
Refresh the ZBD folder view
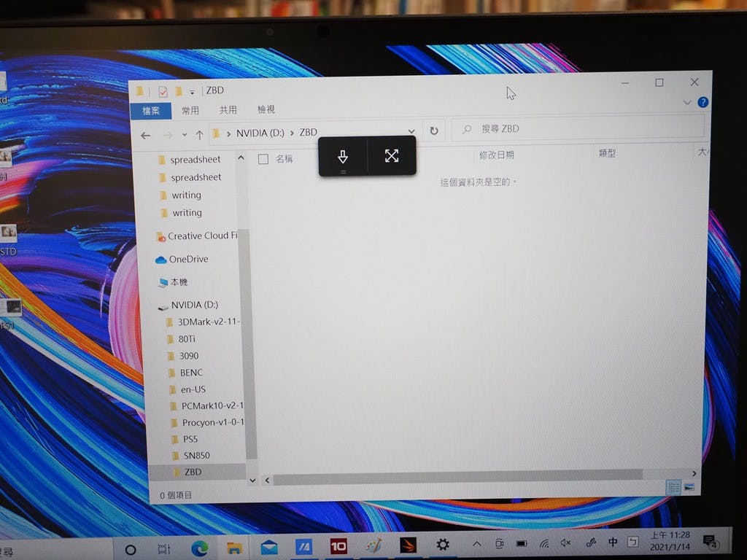(x=434, y=131)
